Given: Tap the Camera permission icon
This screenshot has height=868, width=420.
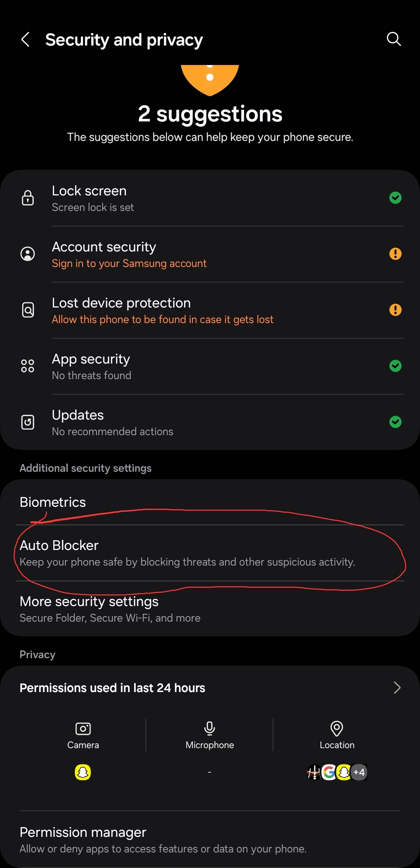Looking at the screenshot, I should (83, 728).
